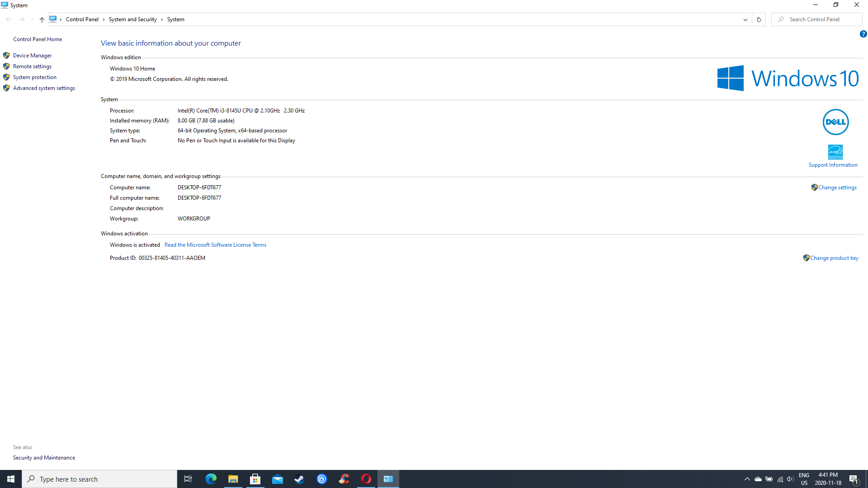
Task: Go up one level with up arrow
Action: (x=42, y=19)
